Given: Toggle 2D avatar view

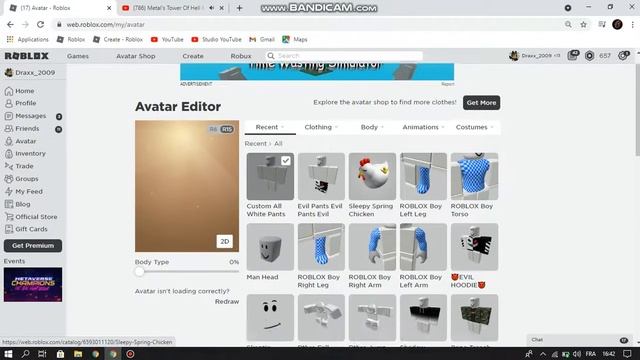Looking at the screenshot, I should click(224, 241).
